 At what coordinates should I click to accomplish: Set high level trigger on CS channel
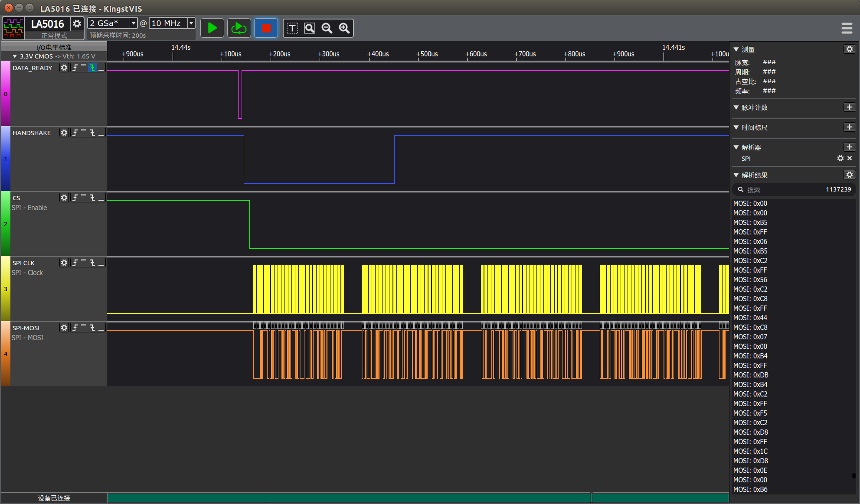pos(84,198)
